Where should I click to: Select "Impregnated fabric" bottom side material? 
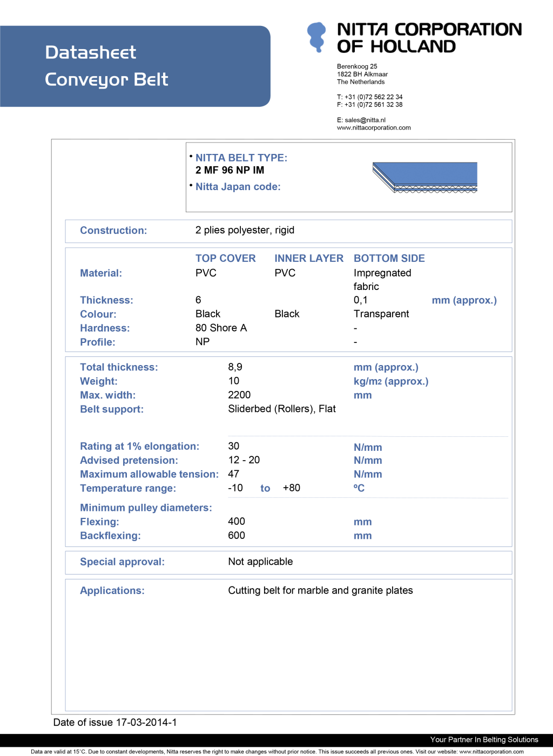(x=382, y=280)
